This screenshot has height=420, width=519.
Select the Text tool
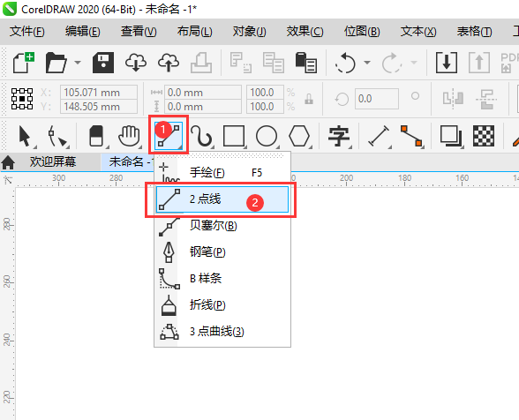pyautogui.click(x=339, y=136)
